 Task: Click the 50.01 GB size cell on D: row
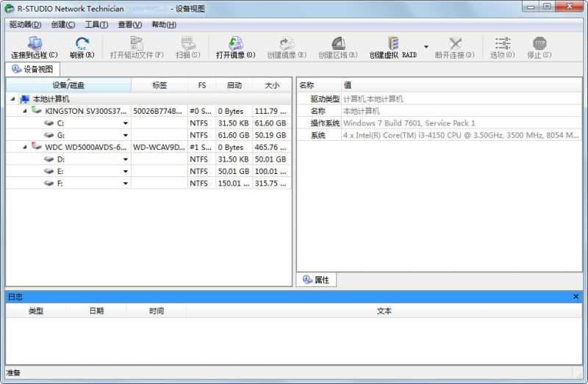pos(270,159)
